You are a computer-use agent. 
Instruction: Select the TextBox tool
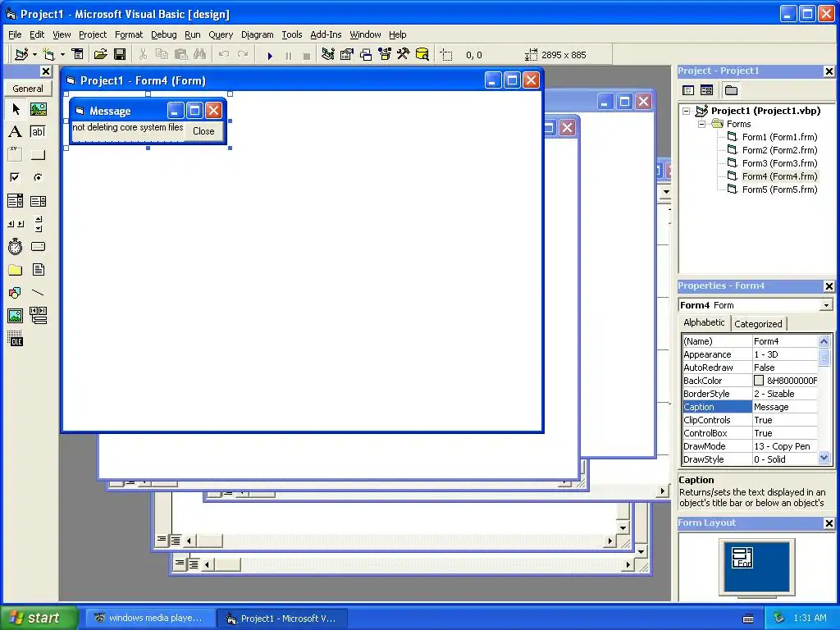(x=38, y=132)
